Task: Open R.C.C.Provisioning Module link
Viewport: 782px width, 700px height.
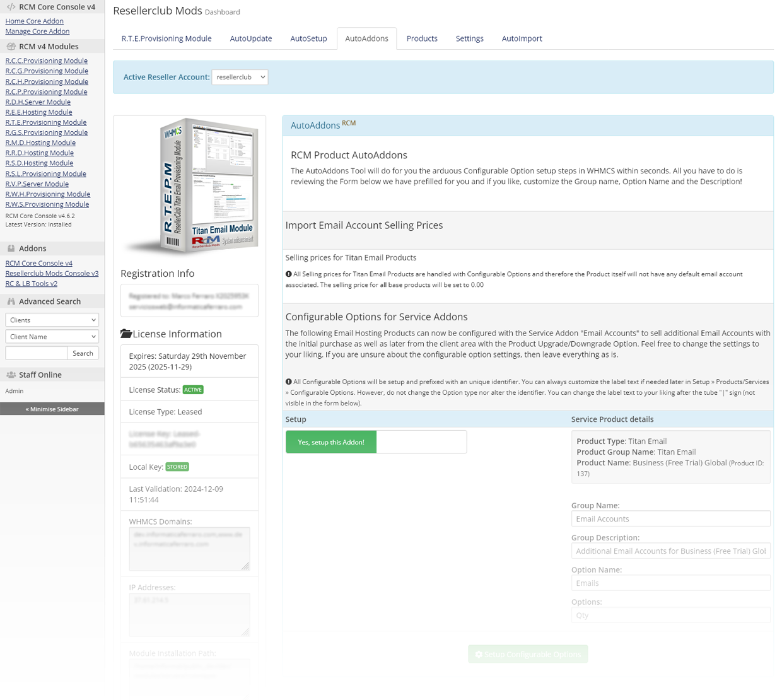Action: click(47, 61)
